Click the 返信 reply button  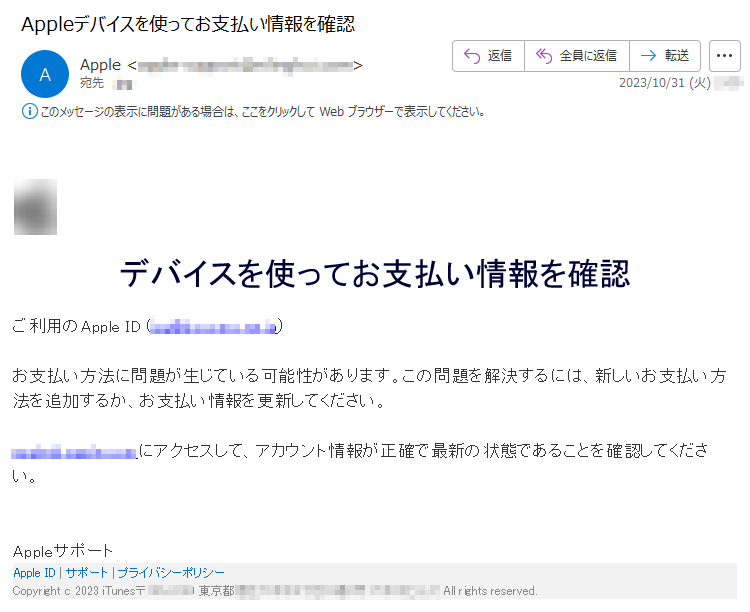488,56
